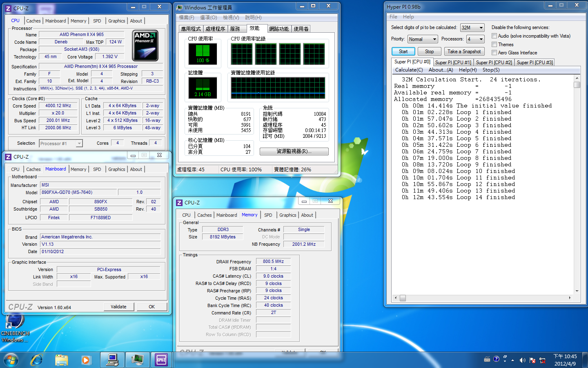588x368 pixels.
Task: Click CPU-Z title icon in Memory window
Action: 179,202
